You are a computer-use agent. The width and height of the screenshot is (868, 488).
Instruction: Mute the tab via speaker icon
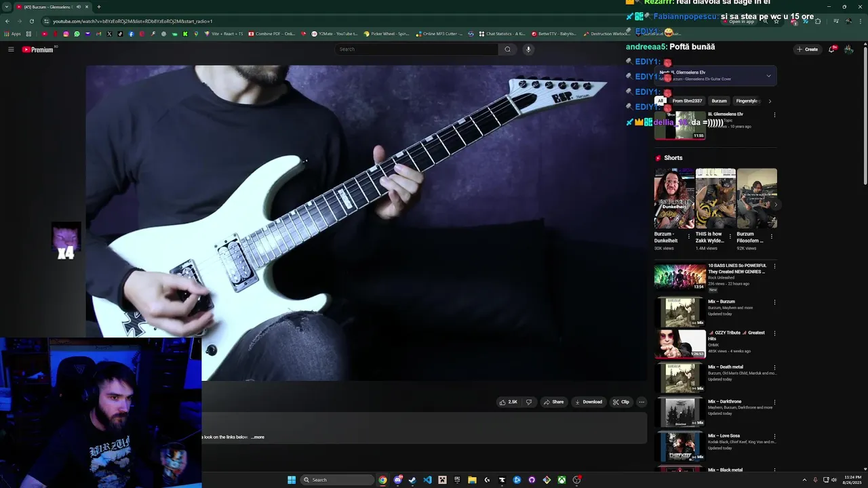point(79,7)
